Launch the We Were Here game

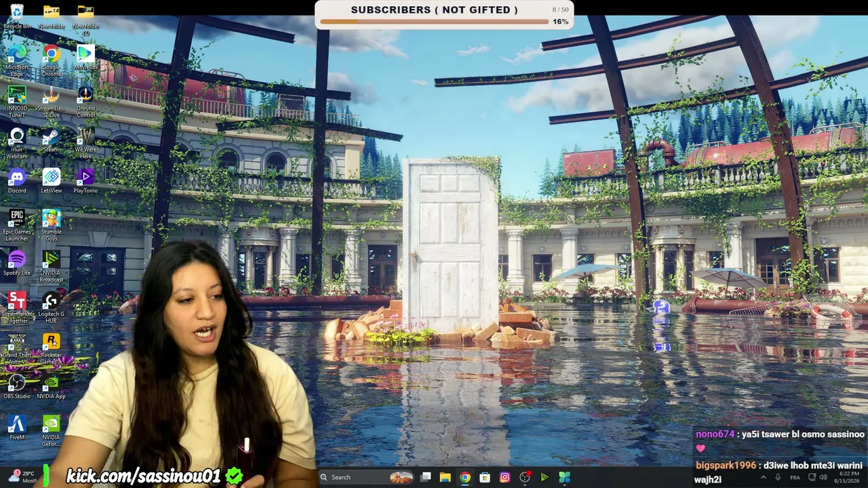pyautogui.click(x=85, y=144)
